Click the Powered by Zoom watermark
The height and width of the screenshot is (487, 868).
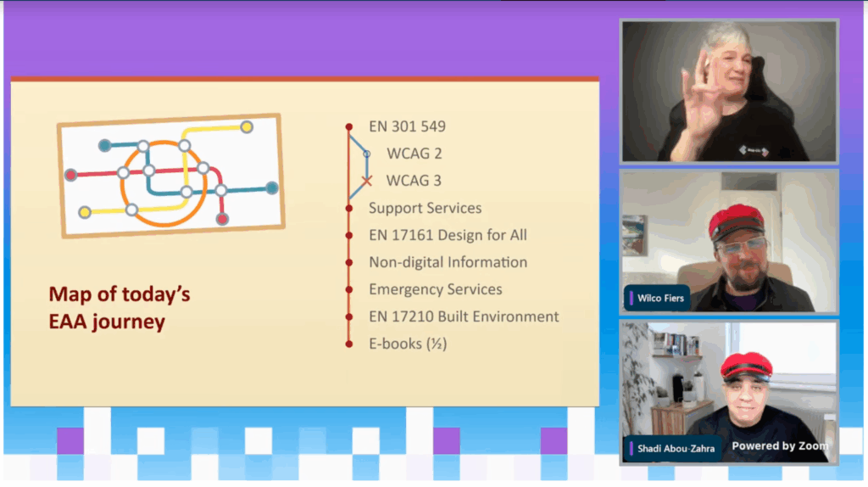[780, 445]
